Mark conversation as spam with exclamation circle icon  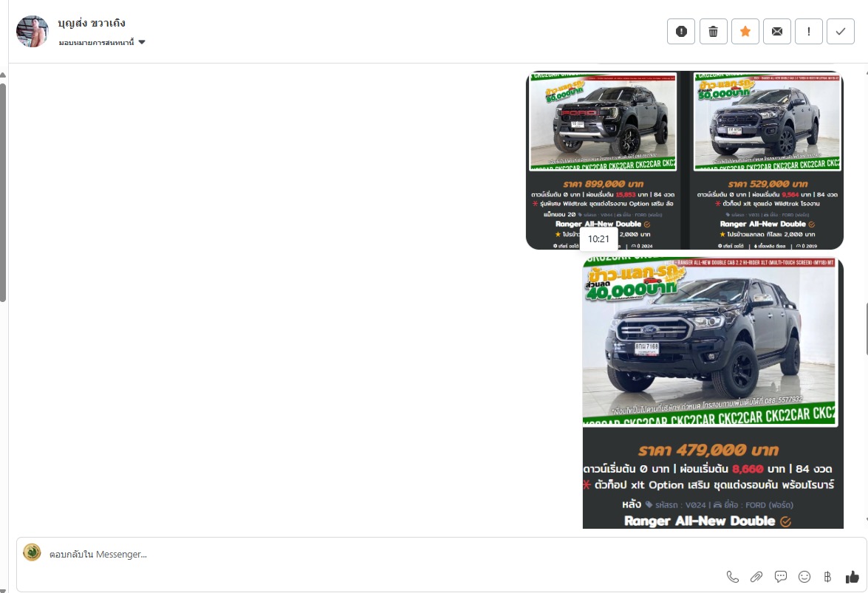pos(681,32)
